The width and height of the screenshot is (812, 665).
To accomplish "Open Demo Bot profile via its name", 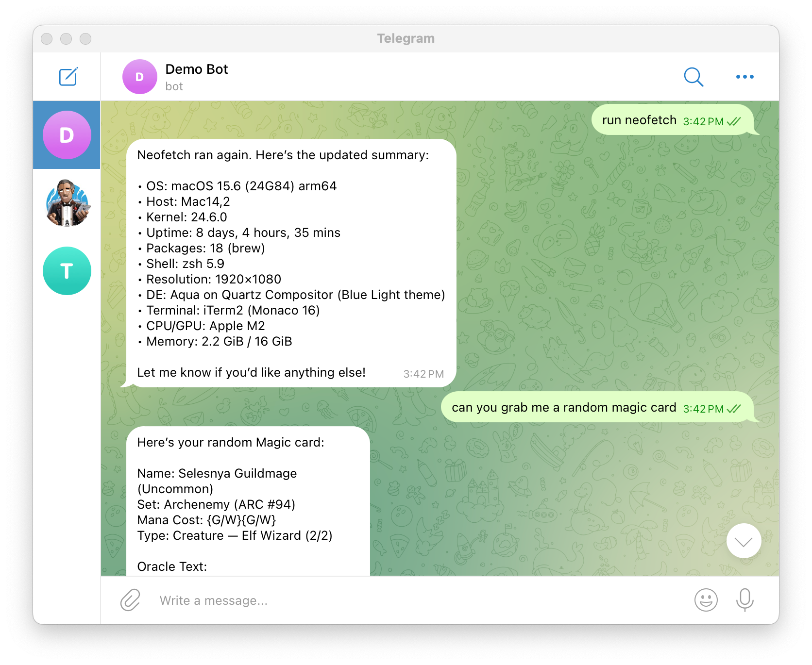I will [x=197, y=69].
